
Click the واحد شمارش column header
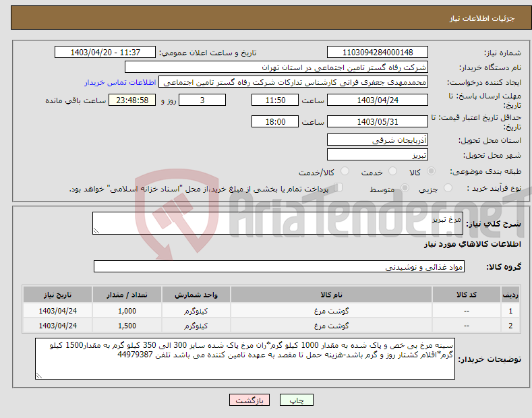[x=196, y=295]
